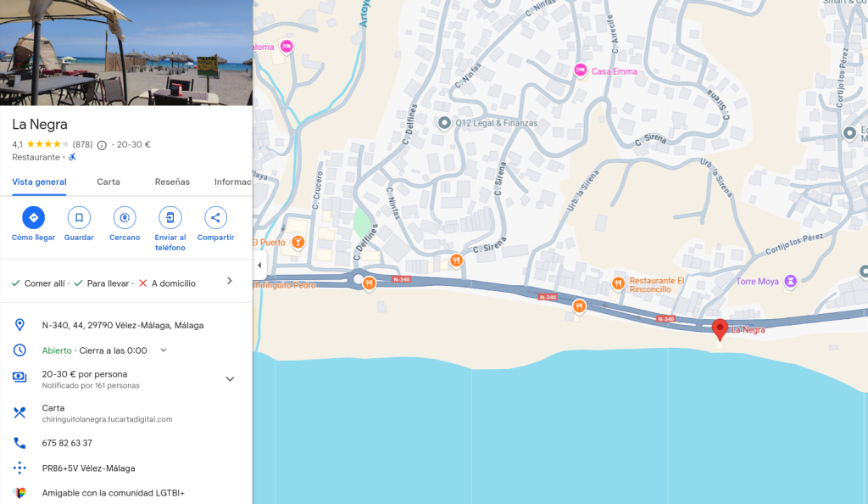The width and height of the screenshot is (868, 504).
Task: Click the clock icon for opening hours
Action: point(19,350)
